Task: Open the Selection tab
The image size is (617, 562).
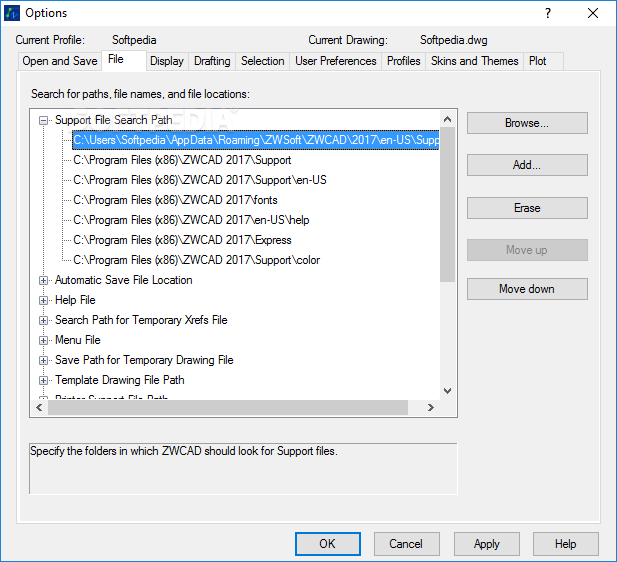Action: click(262, 61)
